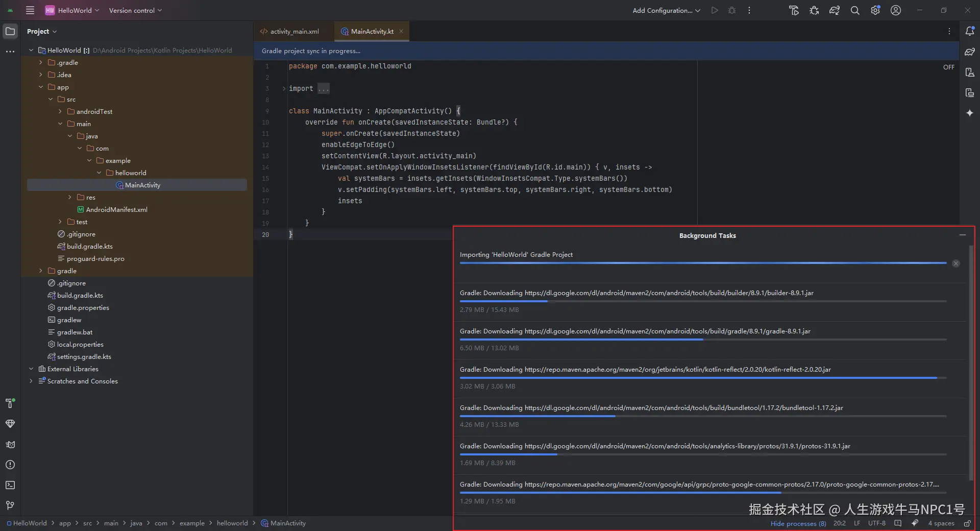
Task: Open the Device Manager icon in the right sidebar
Action: point(970,72)
